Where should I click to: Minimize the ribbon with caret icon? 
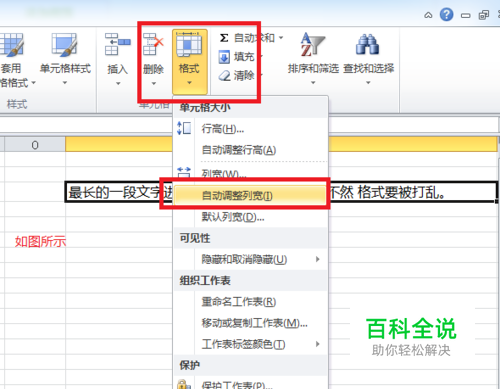click(428, 15)
